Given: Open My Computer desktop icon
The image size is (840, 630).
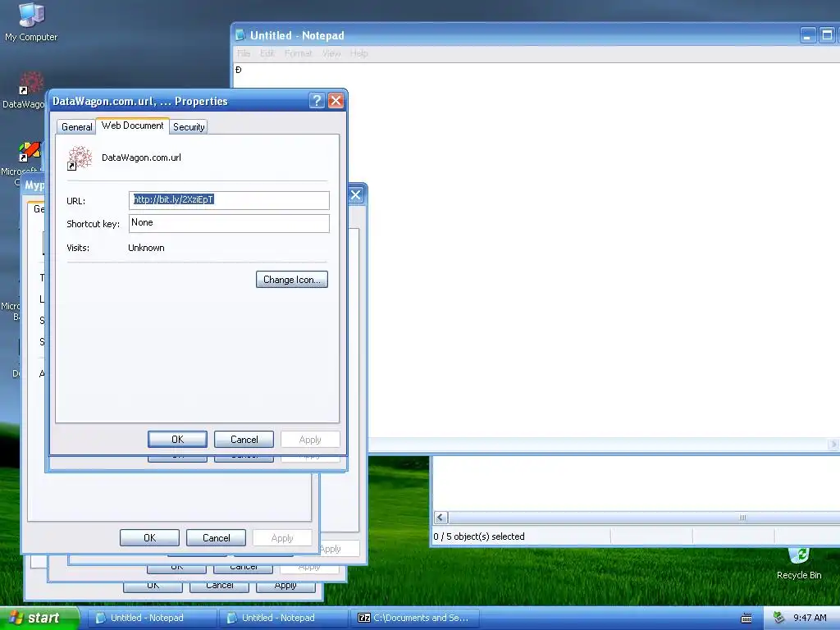Looking at the screenshot, I should pos(31,21).
